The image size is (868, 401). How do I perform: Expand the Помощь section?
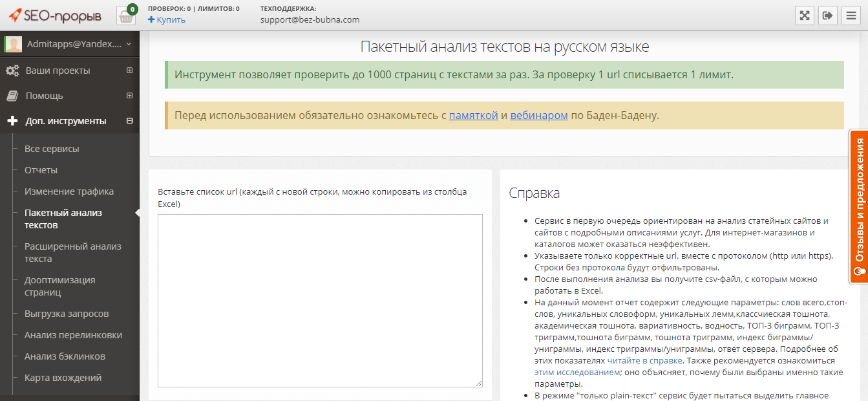point(129,95)
